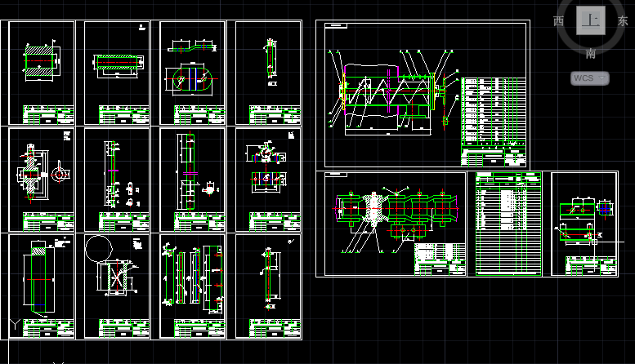The width and height of the screenshot is (635, 364).
Task: Select the small bracket drawing sheet at far right
Action: [584, 224]
